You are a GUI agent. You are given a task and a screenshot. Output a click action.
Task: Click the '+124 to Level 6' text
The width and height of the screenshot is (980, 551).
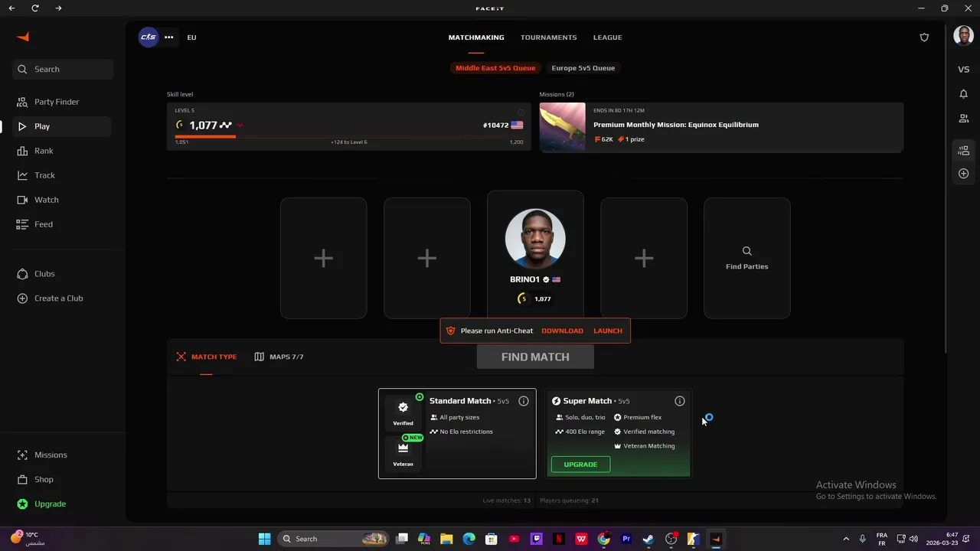pyautogui.click(x=349, y=142)
